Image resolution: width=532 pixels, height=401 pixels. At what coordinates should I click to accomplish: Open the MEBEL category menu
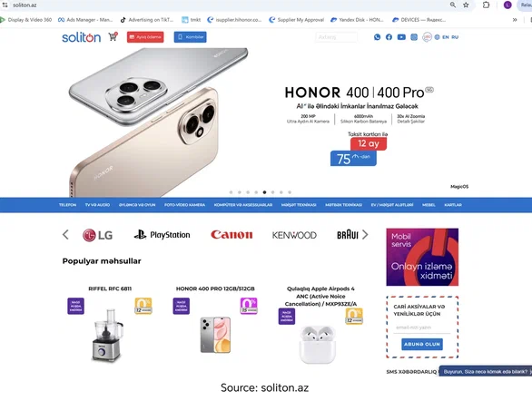coord(429,205)
